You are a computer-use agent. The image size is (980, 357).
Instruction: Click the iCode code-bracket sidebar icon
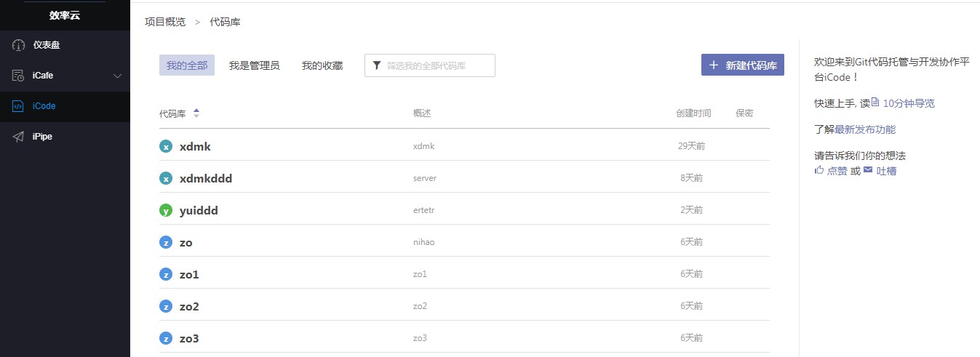tap(18, 106)
